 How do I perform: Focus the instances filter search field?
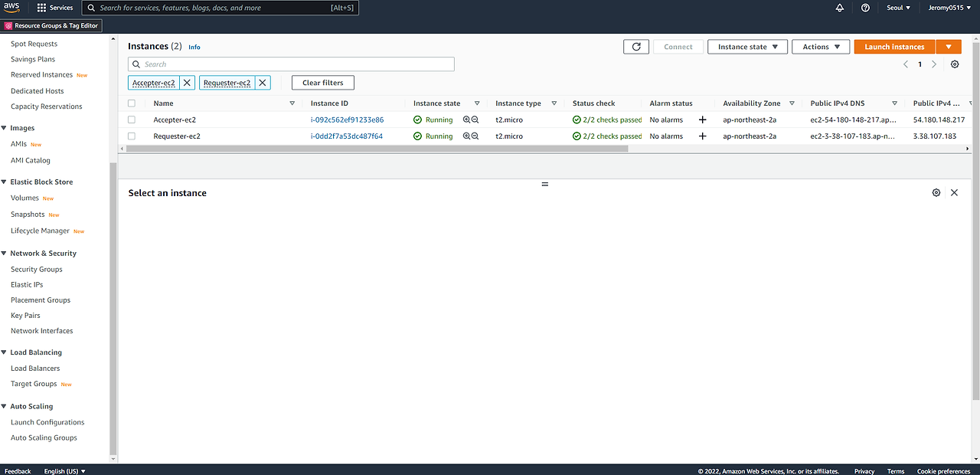[291, 64]
